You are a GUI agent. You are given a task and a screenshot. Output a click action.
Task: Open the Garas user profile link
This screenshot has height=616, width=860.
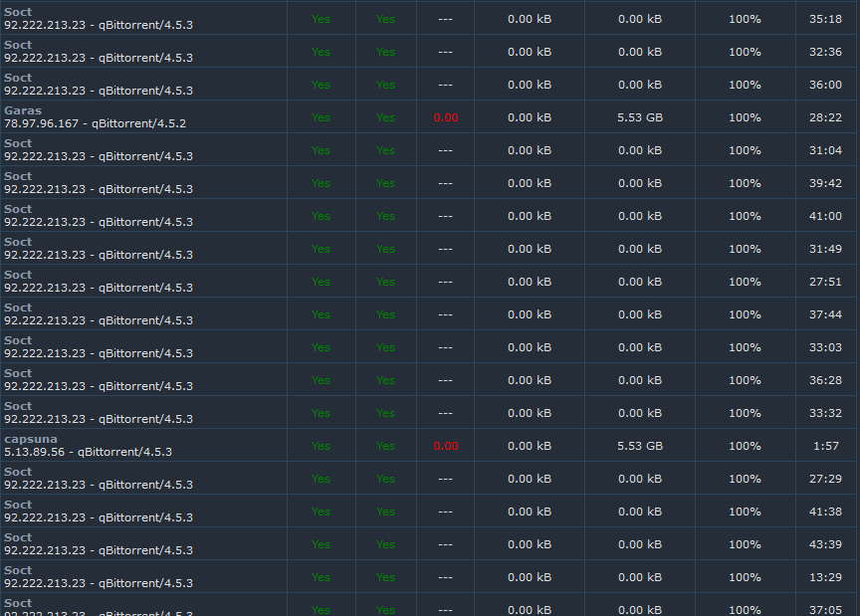[x=23, y=110]
